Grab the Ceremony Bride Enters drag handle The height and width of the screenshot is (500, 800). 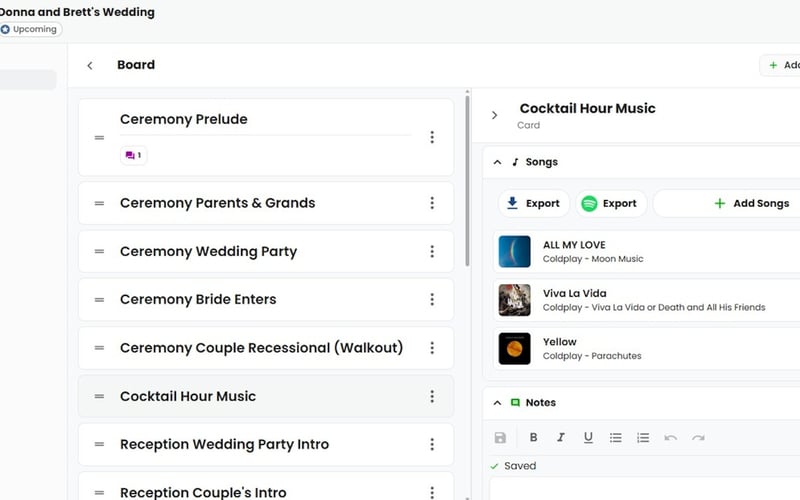(99, 299)
